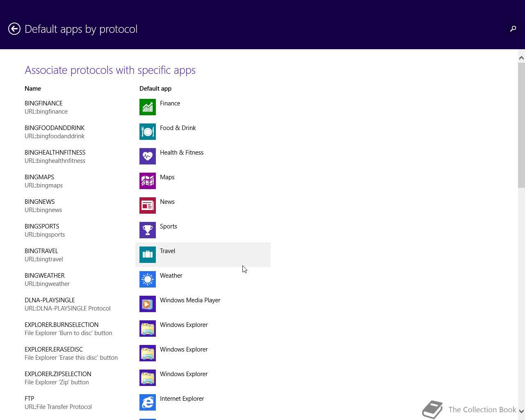Select Windows Explorer label for EXPLORER.BURNSELECTION
The image size is (525, 420).
[x=184, y=325]
